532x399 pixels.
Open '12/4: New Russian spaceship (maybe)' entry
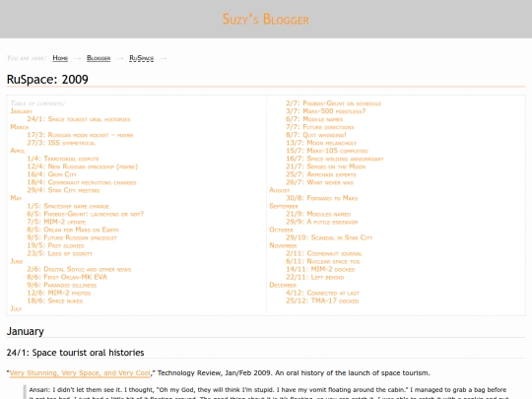coord(83,166)
